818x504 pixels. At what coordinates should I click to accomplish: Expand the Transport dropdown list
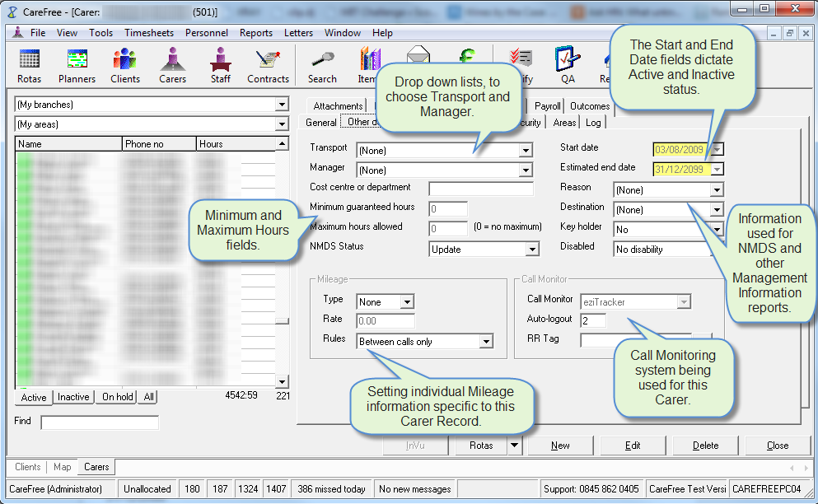click(x=526, y=151)
